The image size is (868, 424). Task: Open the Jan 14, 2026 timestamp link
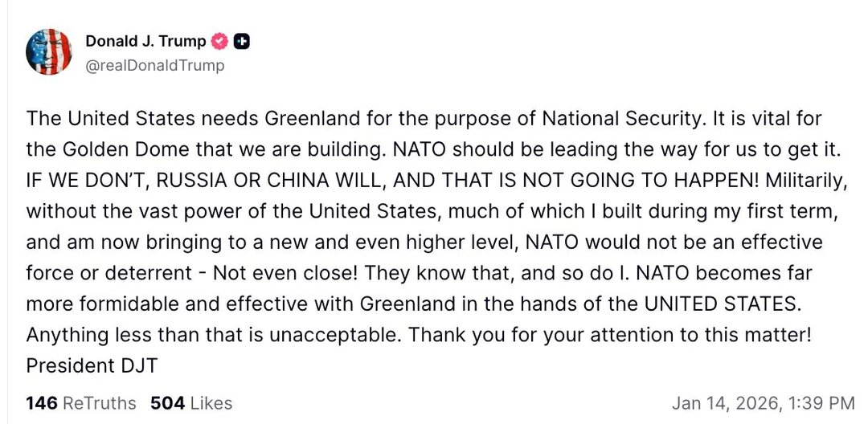pyautogui.click(x=762, y=402)
